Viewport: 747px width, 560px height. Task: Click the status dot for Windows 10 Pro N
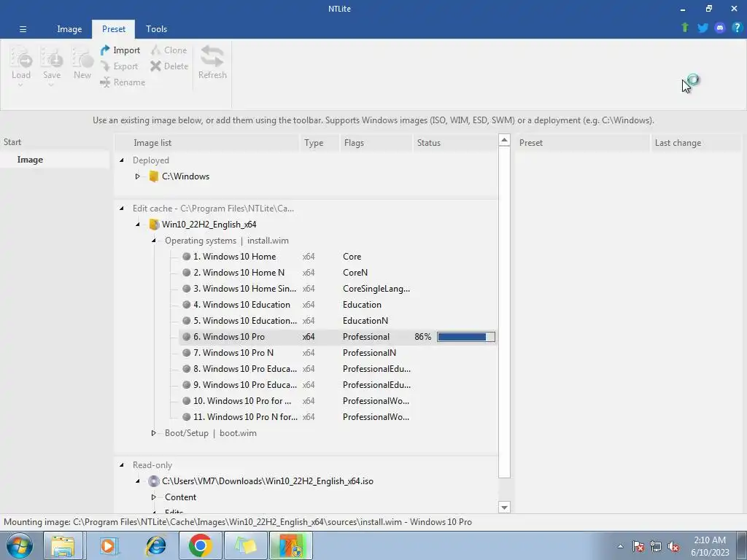pyautogui.click(x=186, y=353)
